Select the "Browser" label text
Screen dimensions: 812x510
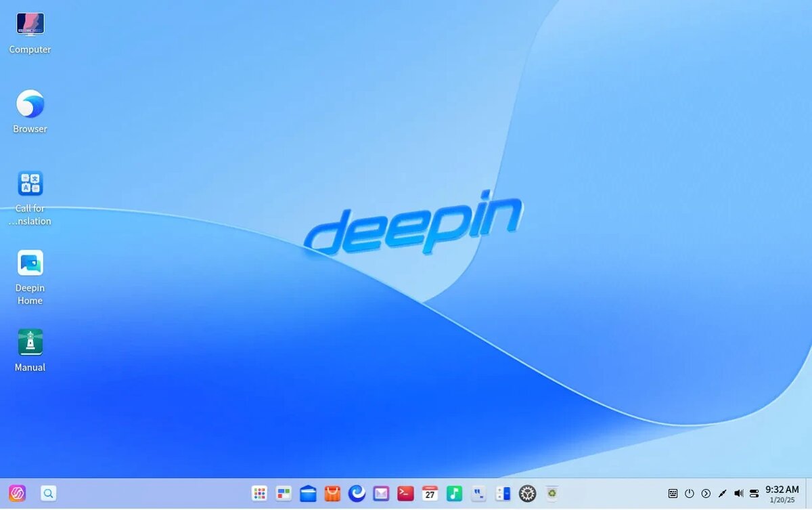[30, 129]
